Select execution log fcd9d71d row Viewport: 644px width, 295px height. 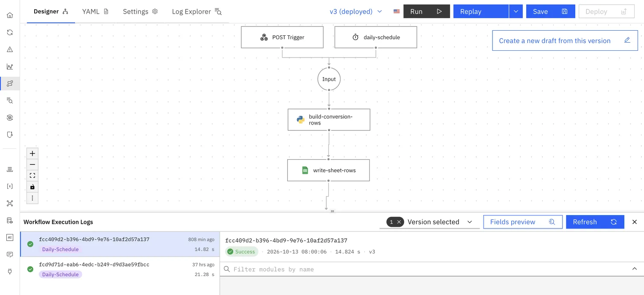pos(120,269)
